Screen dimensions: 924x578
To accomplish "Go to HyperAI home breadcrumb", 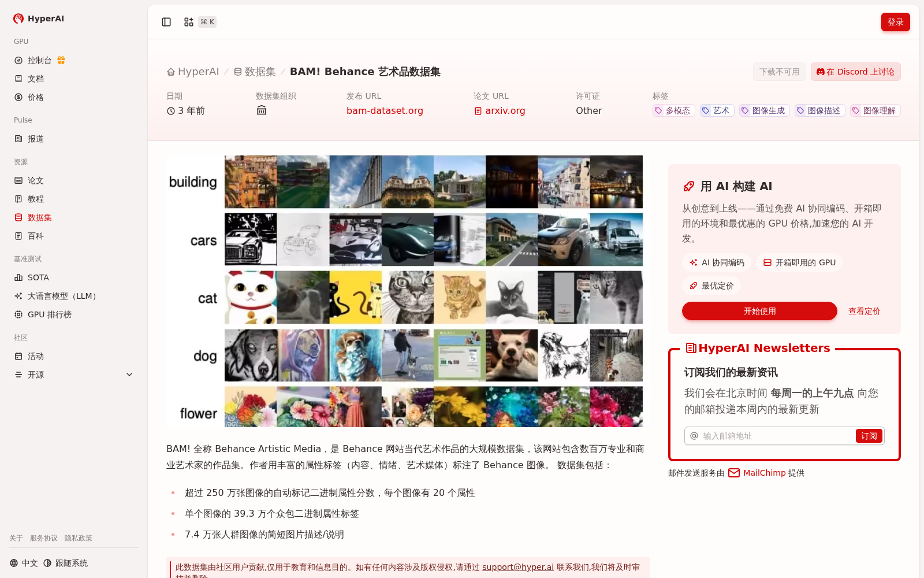I will [x=193, y=72].
